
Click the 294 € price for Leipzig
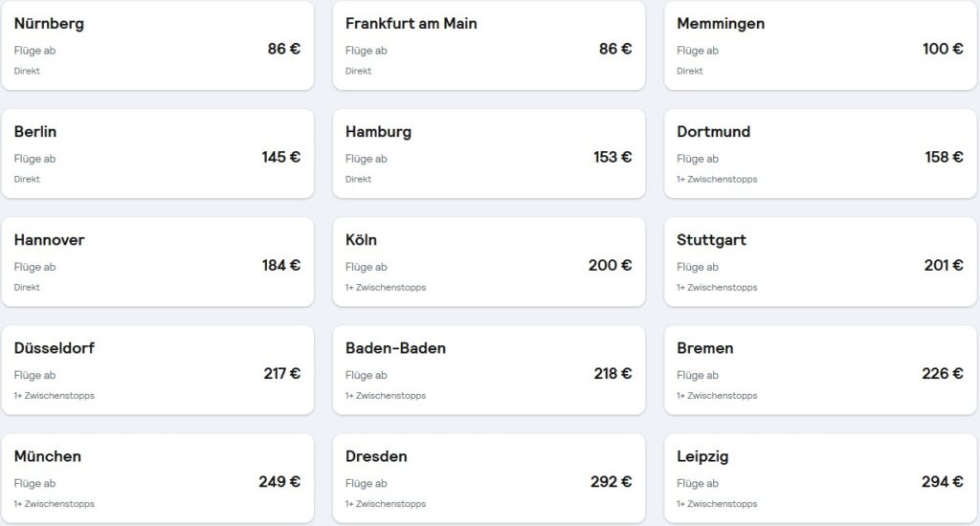click(942, 481)
